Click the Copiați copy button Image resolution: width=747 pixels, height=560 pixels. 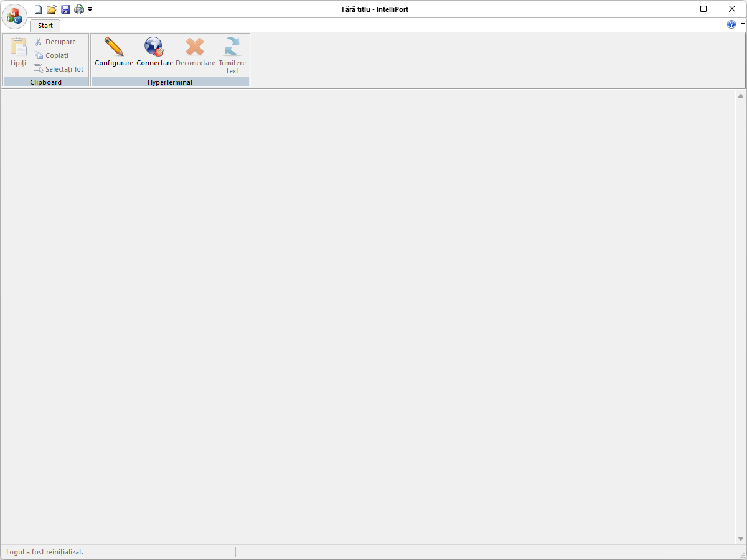click(x=52, y=55)
